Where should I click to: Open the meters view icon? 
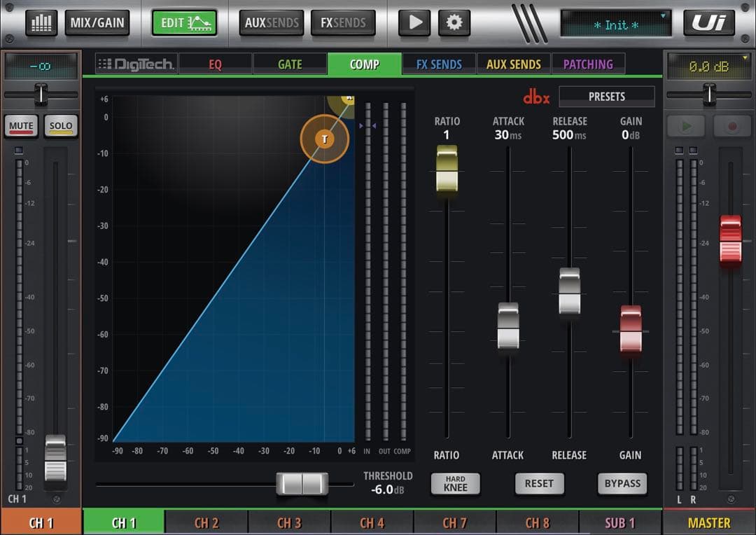click(41, 22)
